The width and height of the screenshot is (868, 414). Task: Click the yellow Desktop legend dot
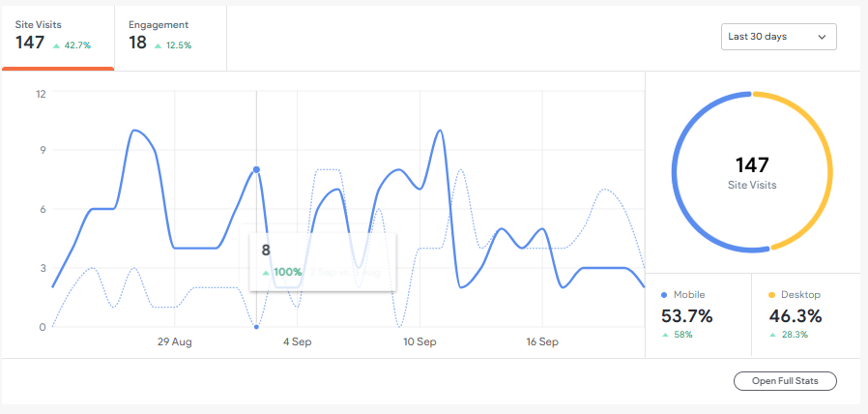coord(772,294)
